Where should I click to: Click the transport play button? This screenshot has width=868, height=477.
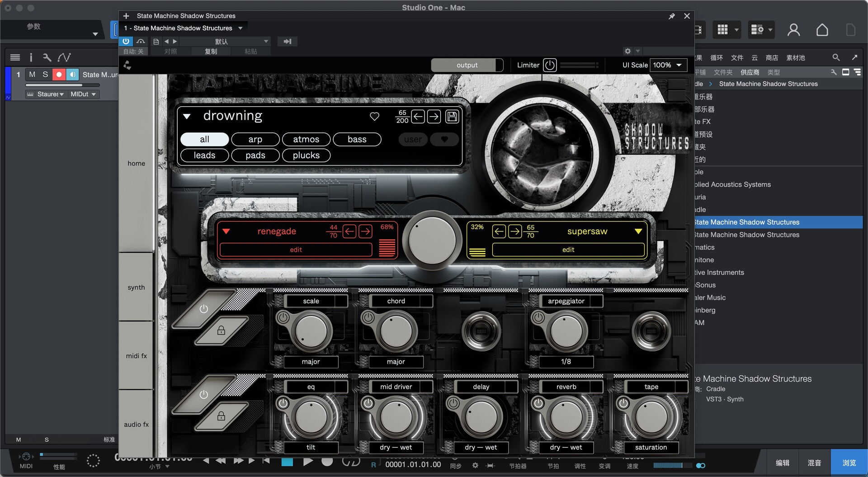point(308,462)
